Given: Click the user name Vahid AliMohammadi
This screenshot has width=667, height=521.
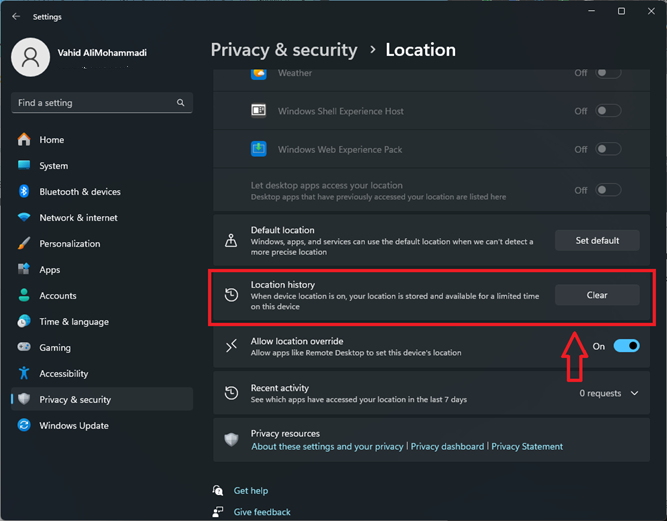Looking at the screenshot, I should (102, 53).
